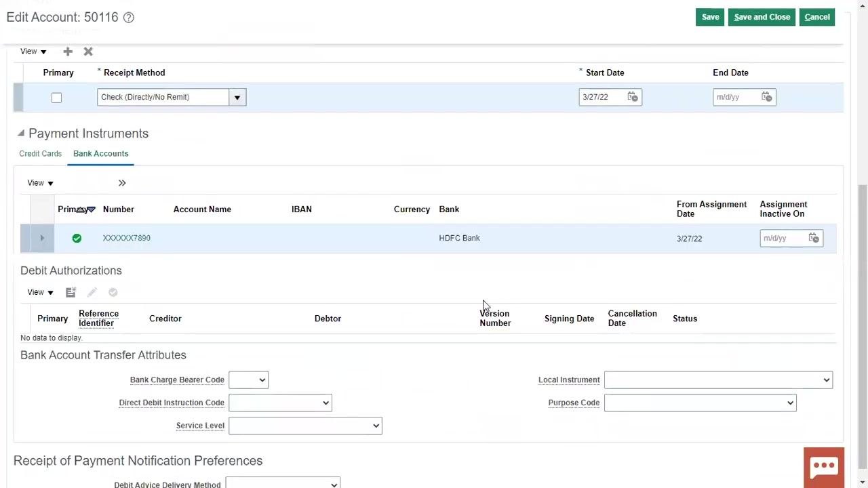Open Purpose Code dropdown
This screenshot has height=488, width=868.
coord(700,403)
